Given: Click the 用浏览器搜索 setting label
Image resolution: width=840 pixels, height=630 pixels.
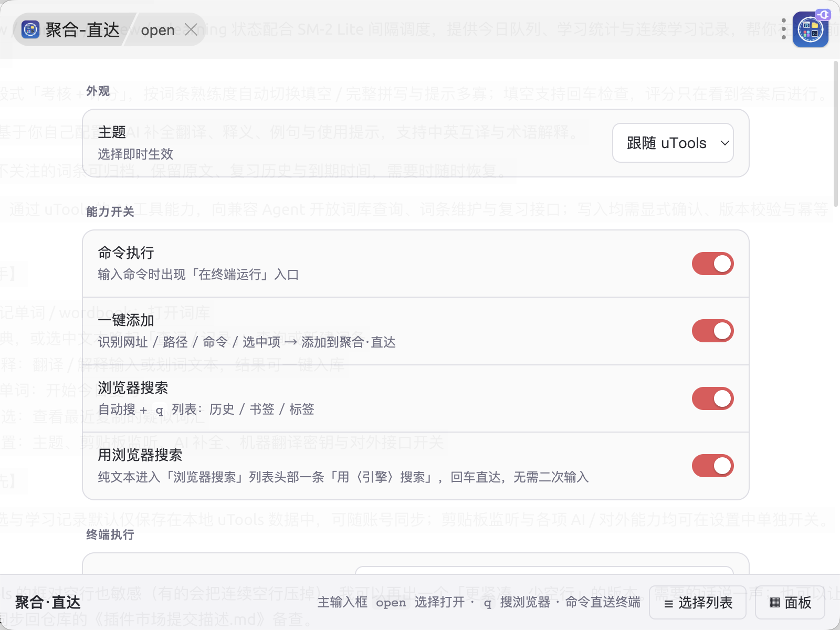Looking at the screenshot, I should click(x=140, y=455).
